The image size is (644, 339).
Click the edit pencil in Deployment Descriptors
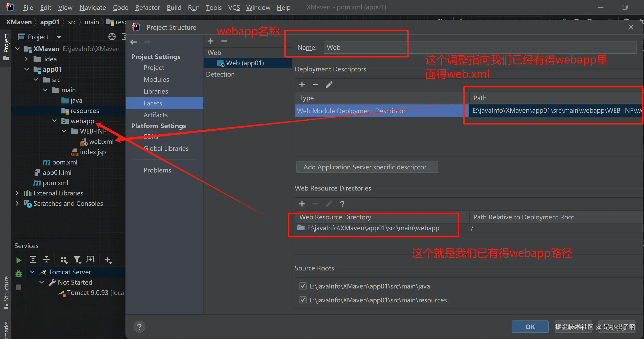(329, 85)
